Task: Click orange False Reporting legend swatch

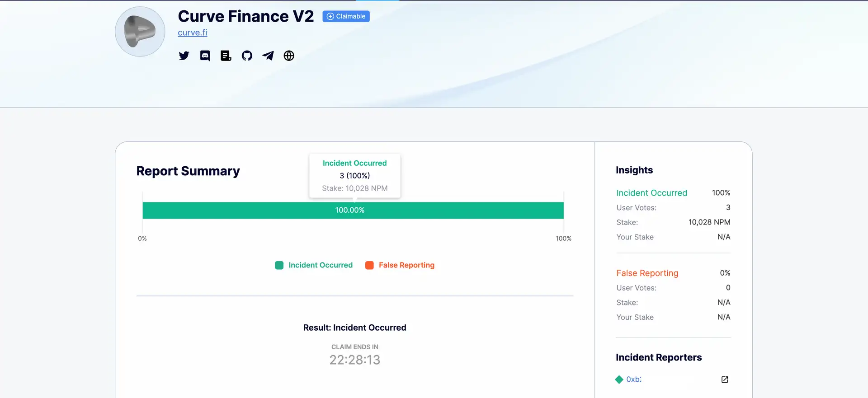Action: click(369, 265)
